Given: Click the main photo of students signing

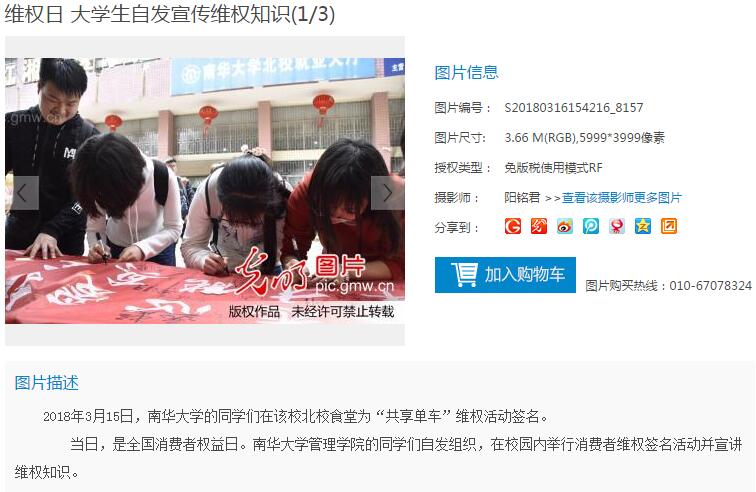Looking at the screenshot, I should [205, 191].
